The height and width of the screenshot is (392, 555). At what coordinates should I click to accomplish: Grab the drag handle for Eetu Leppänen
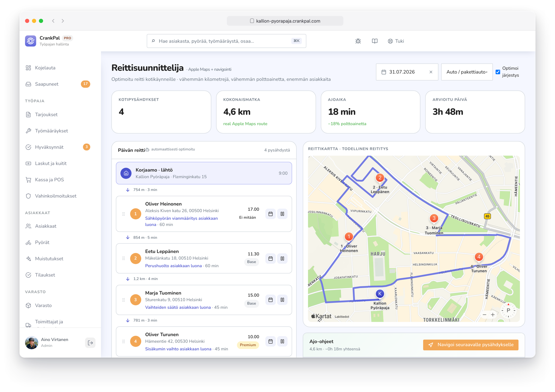[123, 259]
